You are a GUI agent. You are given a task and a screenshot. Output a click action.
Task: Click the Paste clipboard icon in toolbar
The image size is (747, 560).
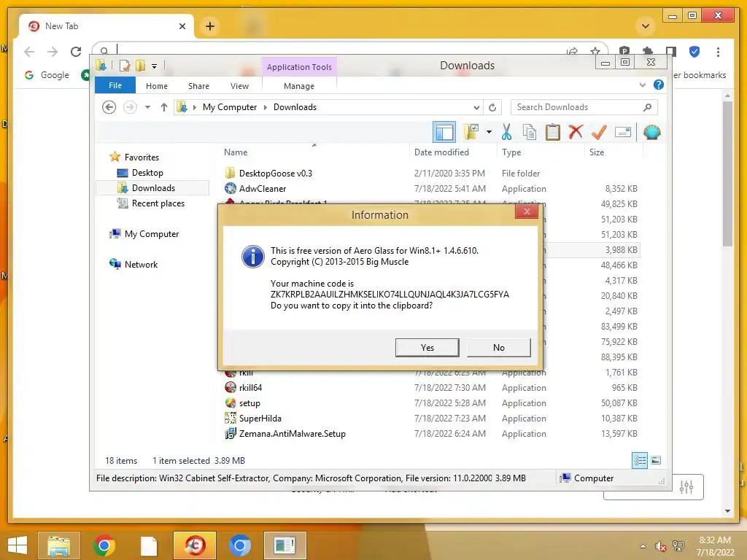coord(553,132)
